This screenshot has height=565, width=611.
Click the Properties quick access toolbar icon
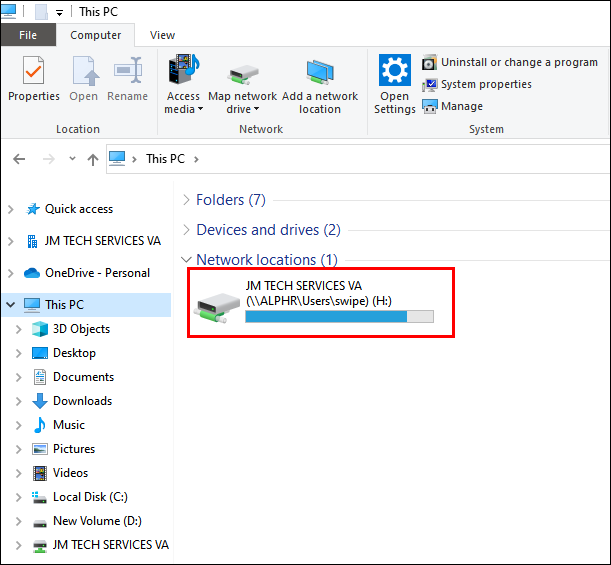41,12
